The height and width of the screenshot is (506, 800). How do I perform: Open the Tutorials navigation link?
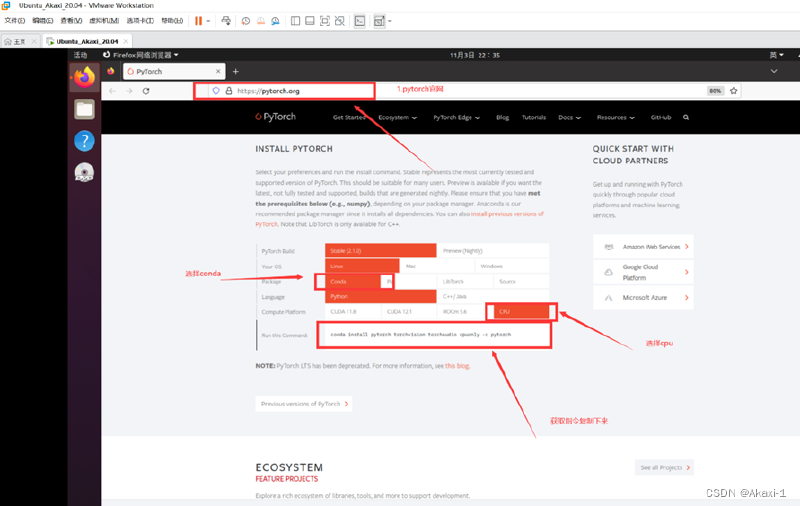coord(534,117)
